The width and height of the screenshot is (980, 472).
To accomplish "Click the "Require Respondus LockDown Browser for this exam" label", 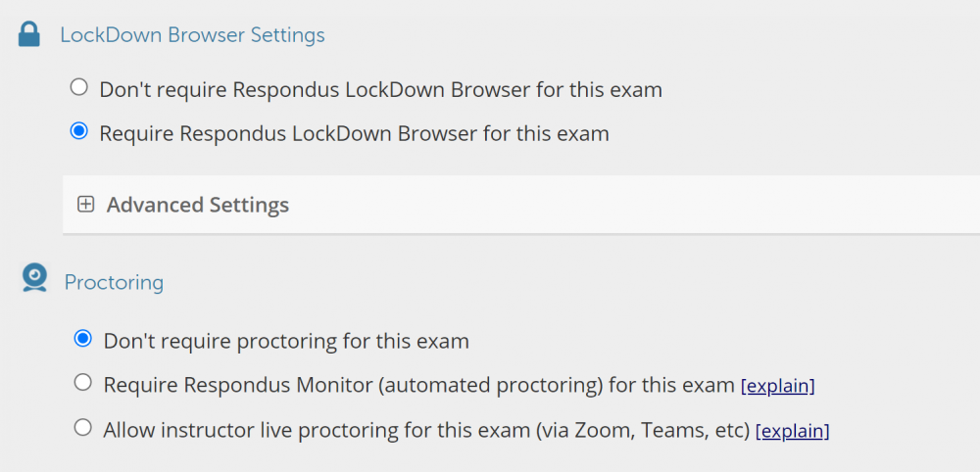I will (354, 133).
